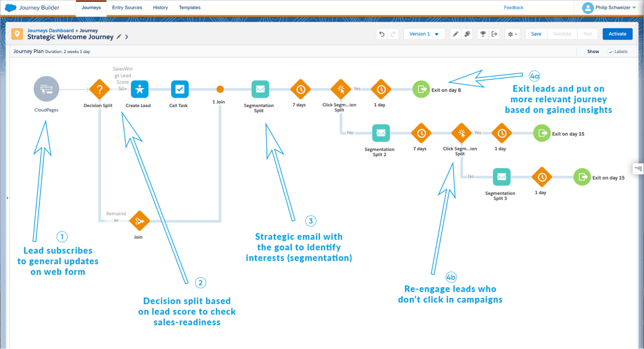Click exit icon following Segmentation Split 3

(582, 177)
